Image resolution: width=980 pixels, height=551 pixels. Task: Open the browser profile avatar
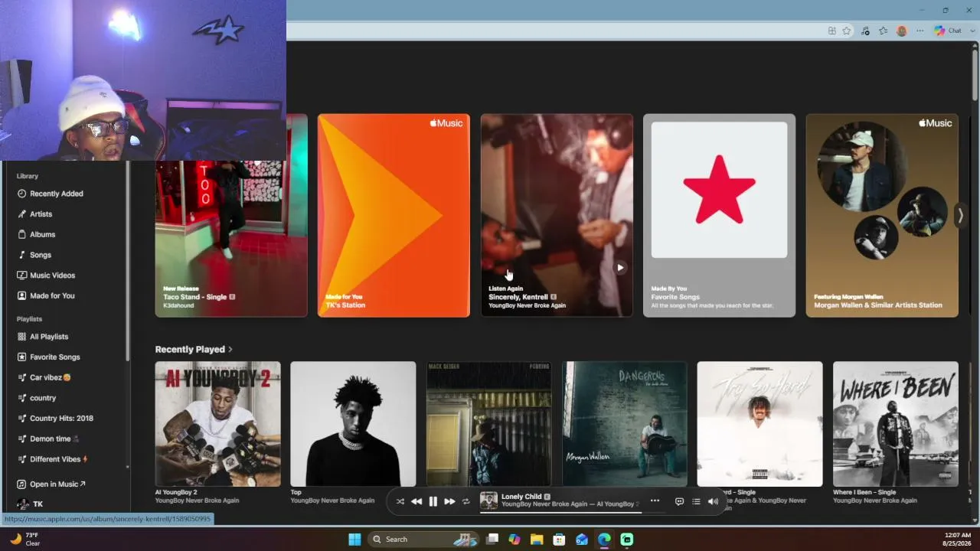click(x=902, y=31)
